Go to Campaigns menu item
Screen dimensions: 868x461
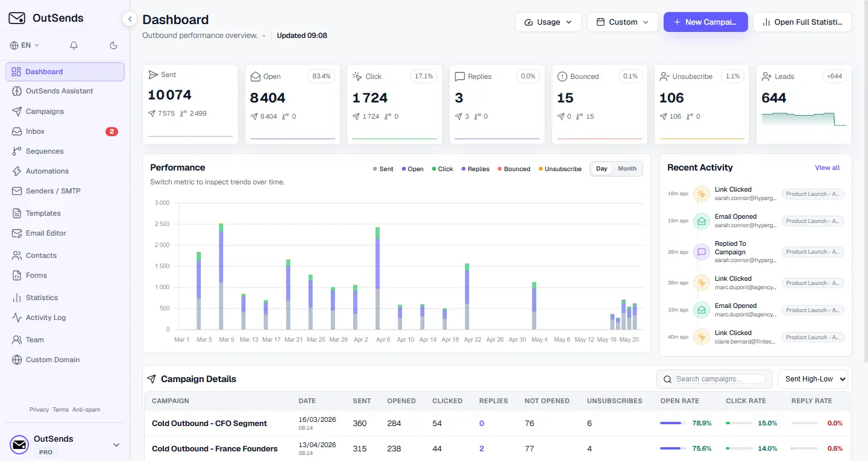64,111
